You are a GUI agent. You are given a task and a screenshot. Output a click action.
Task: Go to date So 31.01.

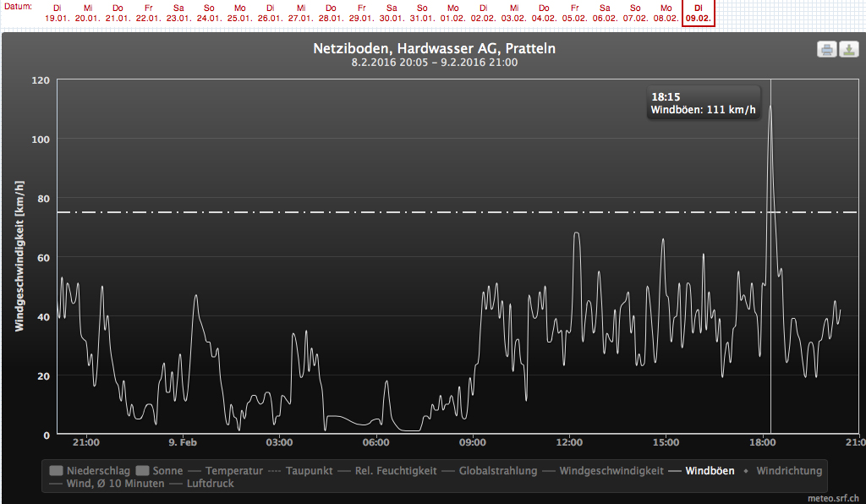(422, 13)
